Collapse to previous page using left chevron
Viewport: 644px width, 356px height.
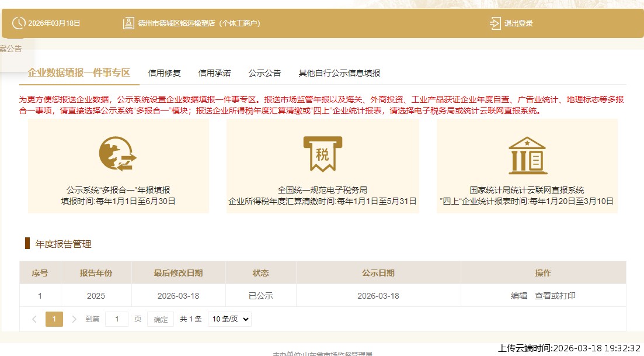point(35,319)
